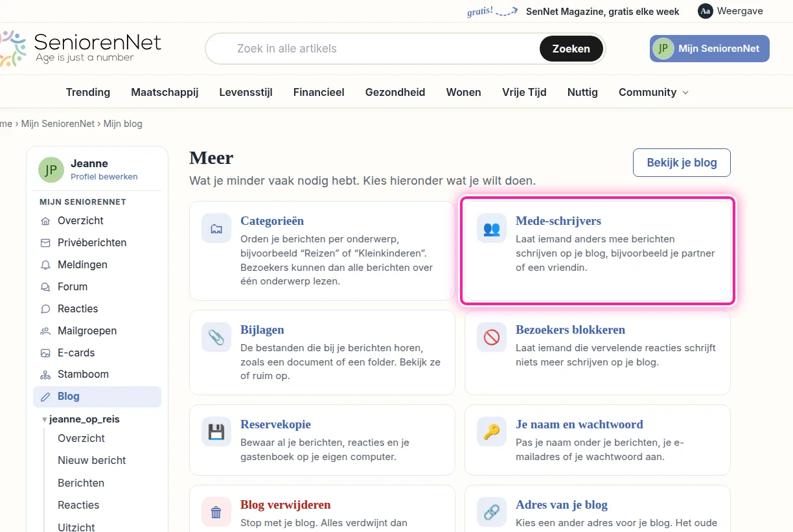Viewport: 793px width, 532px height.
Task: Open the Mijn SeniorenNet button
Action: tap(709, 49)
